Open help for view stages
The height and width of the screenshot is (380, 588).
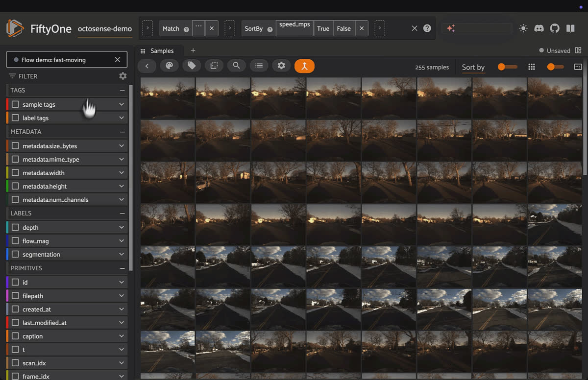(427, 28)
